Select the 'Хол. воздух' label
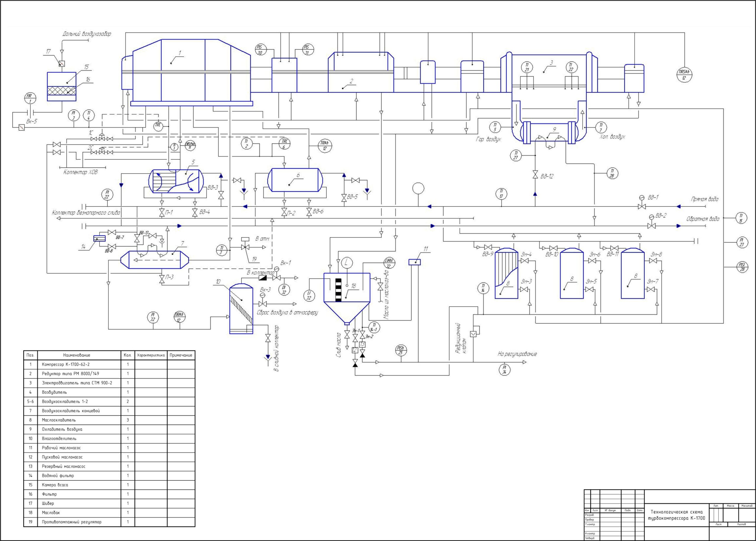This screenshot has width=756, height=541. coord(612,137)
